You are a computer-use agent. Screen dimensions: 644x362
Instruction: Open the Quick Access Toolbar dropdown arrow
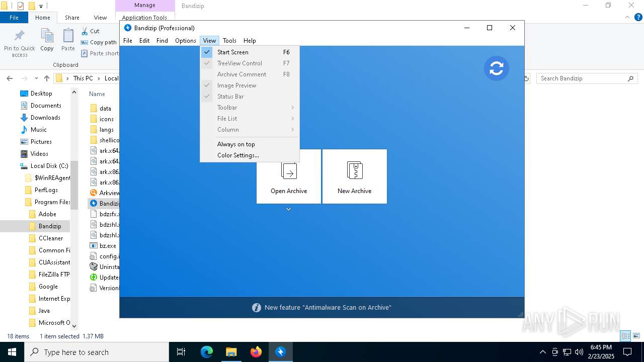click(x=41, y=6)
